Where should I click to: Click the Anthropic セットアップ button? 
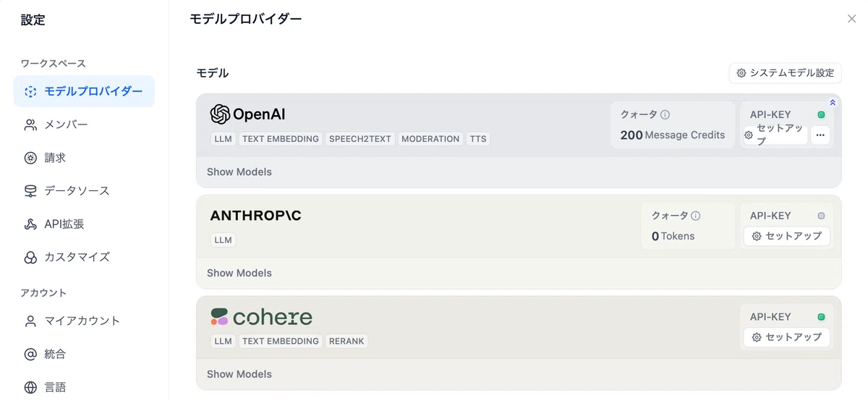(x=787, y=236)
